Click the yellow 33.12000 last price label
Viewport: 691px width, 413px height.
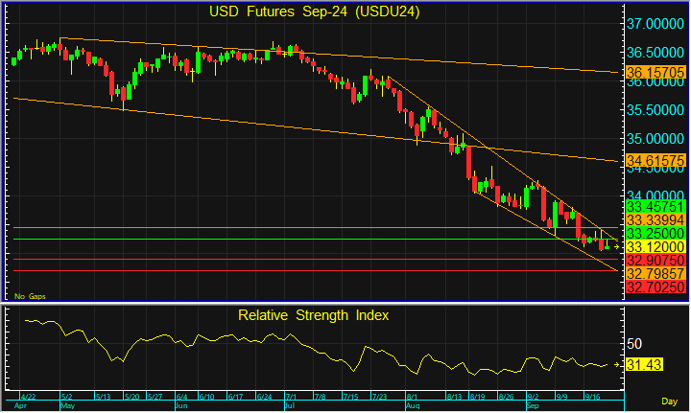click(x=655, y=246)
